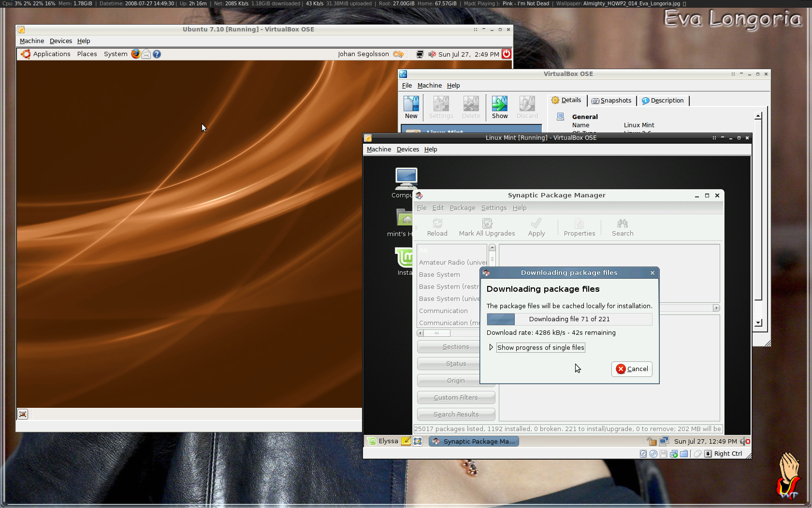Click the Search Results button
812x508 pixels.
click(x=456, y=415)
